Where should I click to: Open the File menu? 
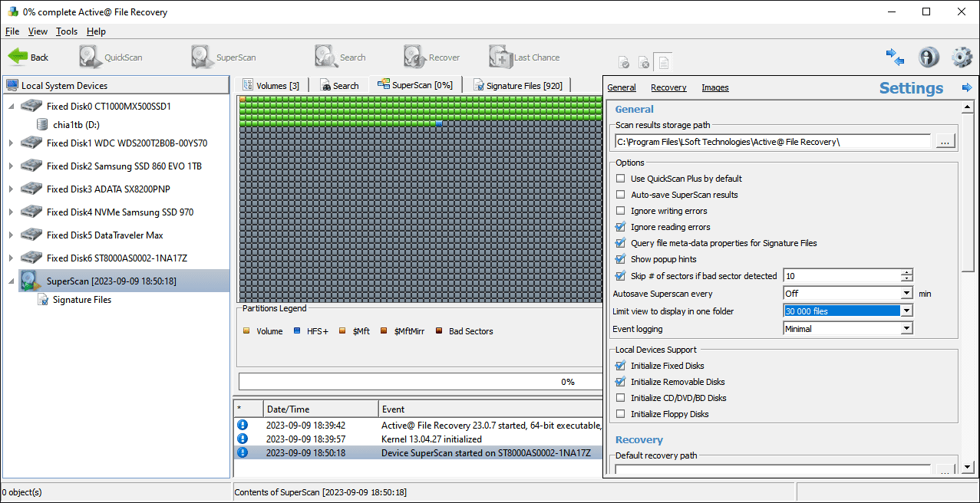pos(12,31)
